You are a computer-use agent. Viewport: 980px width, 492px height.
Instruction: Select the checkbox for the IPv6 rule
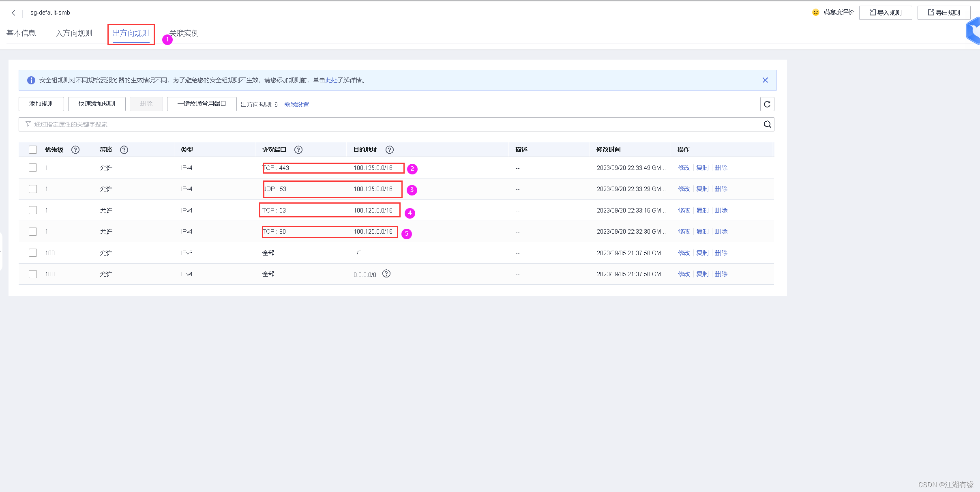pos(33,253)
